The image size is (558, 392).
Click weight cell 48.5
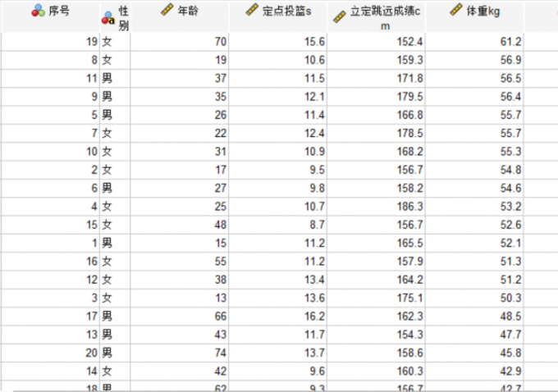click(x=474, y=317)
